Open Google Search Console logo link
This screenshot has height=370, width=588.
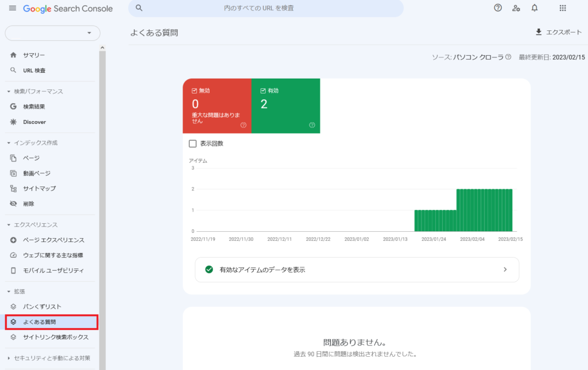pyautogui.click(x=68, y=9)
